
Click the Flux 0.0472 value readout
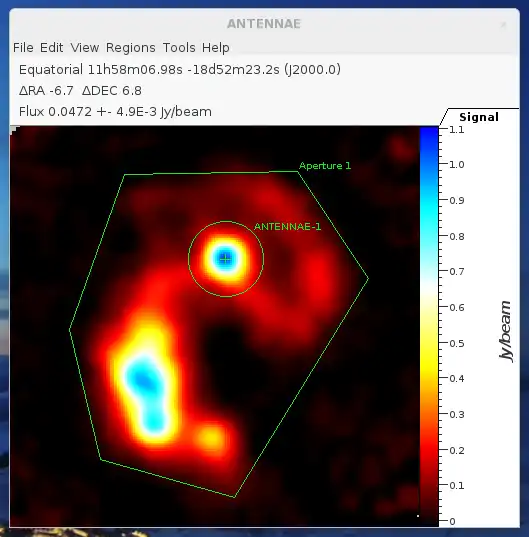coord(115,112)
